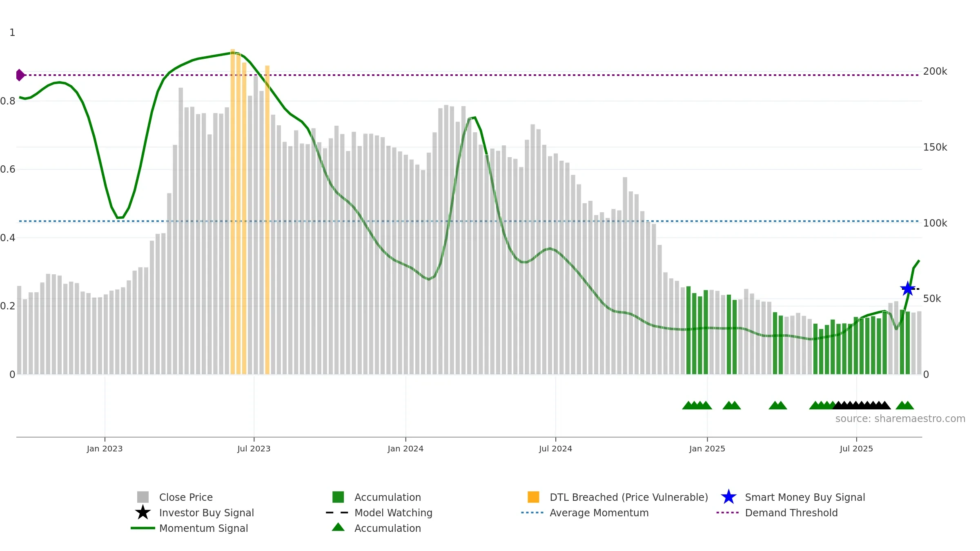Click the green Accumulation square legend swatch
The width and height of the screenshot is (980, 551).
(338, 497)
